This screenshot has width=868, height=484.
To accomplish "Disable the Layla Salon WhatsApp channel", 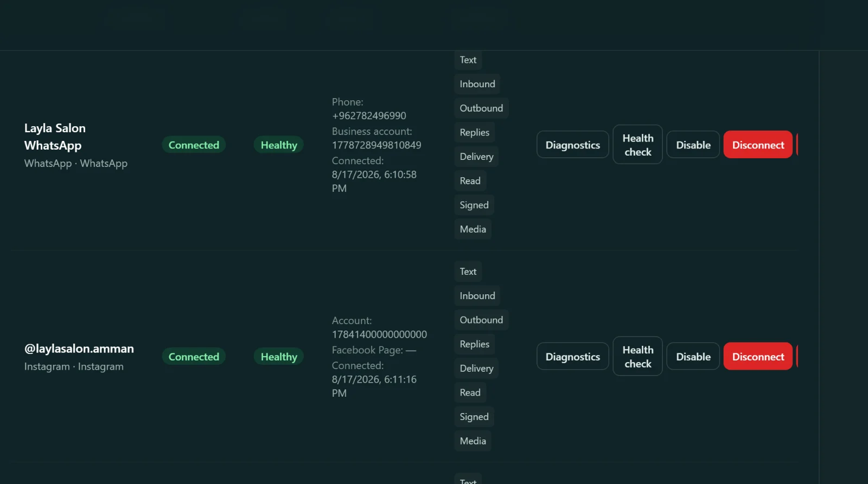I will [693, 145].
